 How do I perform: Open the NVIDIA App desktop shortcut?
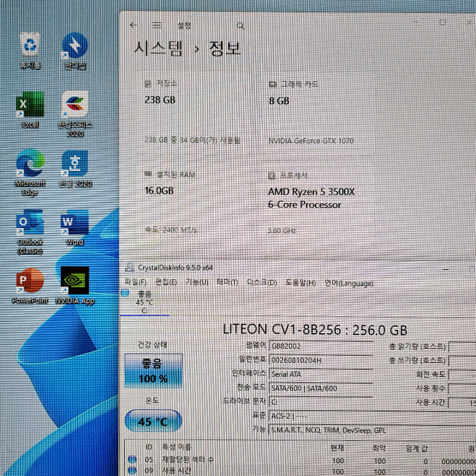point(75,286)
